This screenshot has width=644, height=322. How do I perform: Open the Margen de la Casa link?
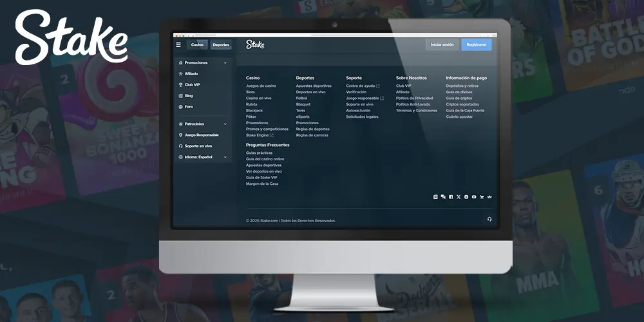click(x=262, y=184)
